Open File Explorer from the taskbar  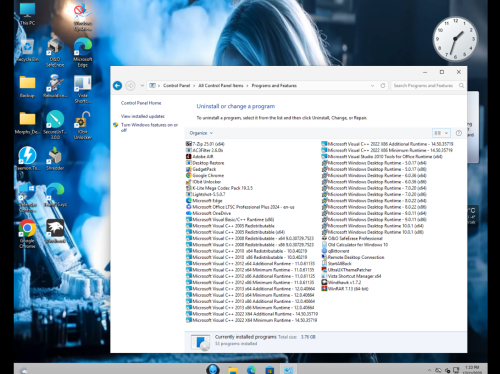233,370
